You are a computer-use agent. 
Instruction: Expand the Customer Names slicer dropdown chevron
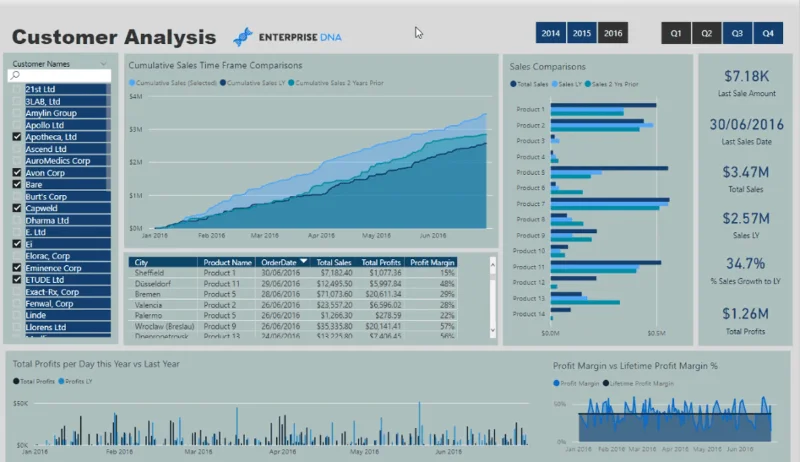tap(104, 64)
